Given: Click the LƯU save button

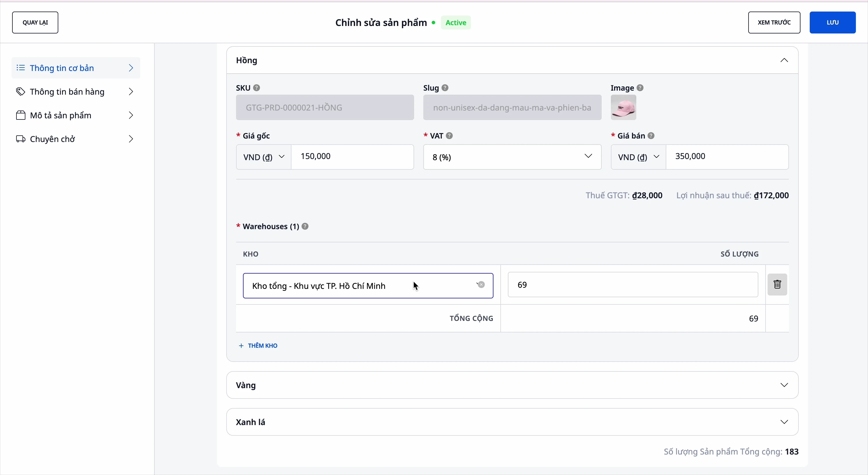Looking at the screenshot, I should pos(832,23).
